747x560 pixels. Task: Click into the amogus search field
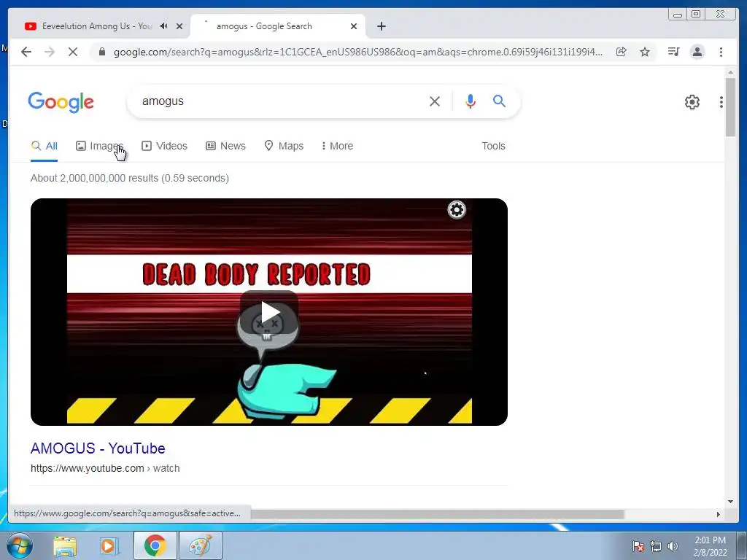point(281,101)
